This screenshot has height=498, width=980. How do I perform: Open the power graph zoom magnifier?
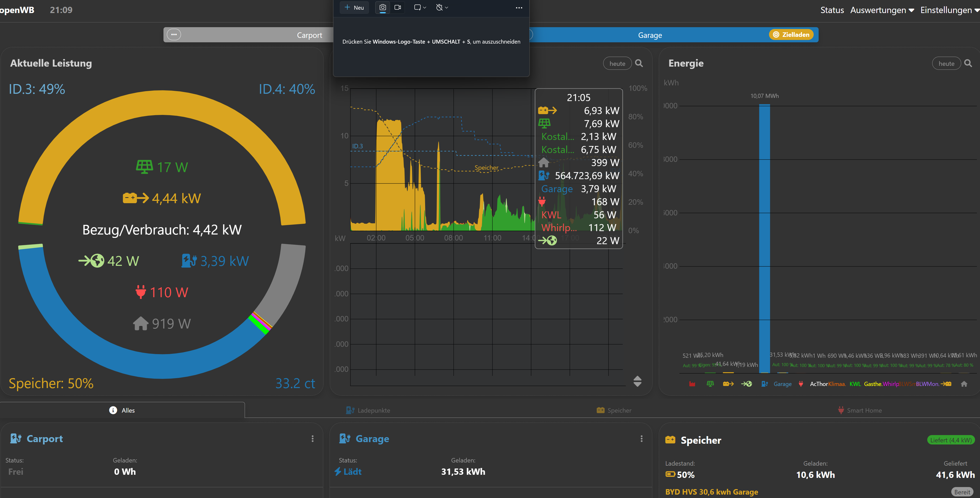(x=639, y=63)
